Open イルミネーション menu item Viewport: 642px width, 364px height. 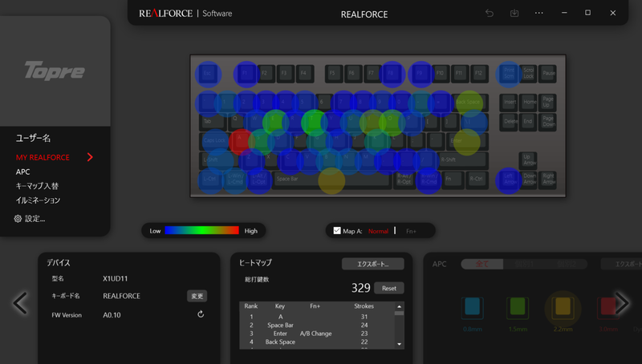point(38,200)
